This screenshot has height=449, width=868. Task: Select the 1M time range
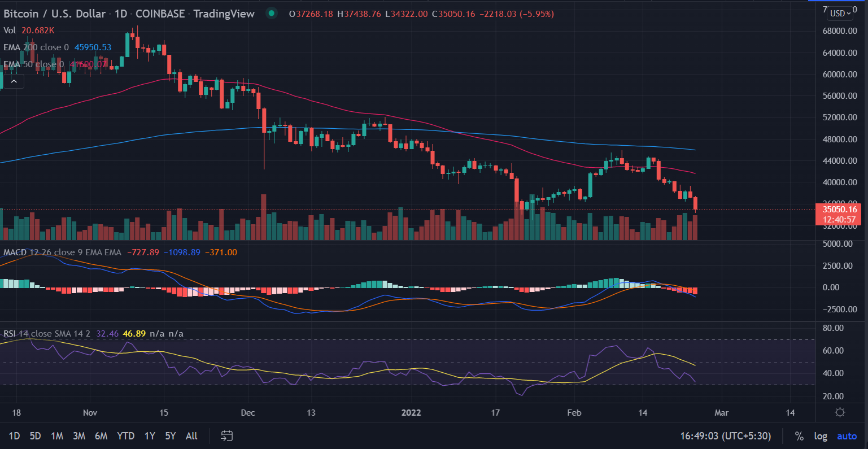pos(56,436)
